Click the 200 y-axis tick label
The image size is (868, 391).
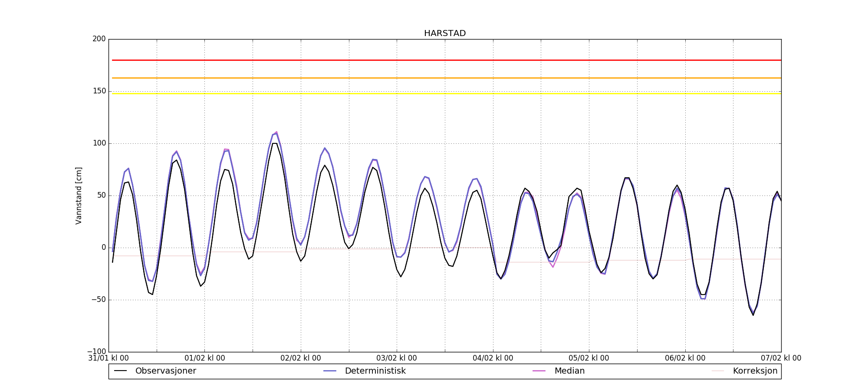point(99,39)
